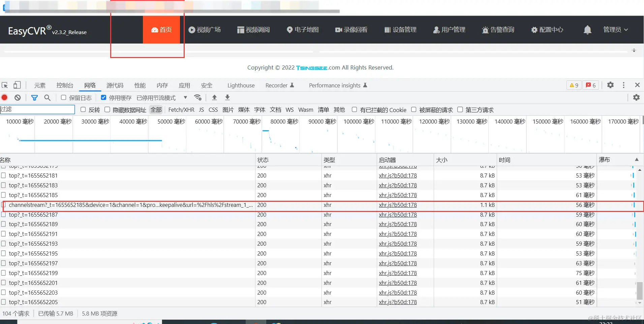Select request top?_t=1655652199
This screenshot has height=324, width=644.
click(x=33, y=273)
